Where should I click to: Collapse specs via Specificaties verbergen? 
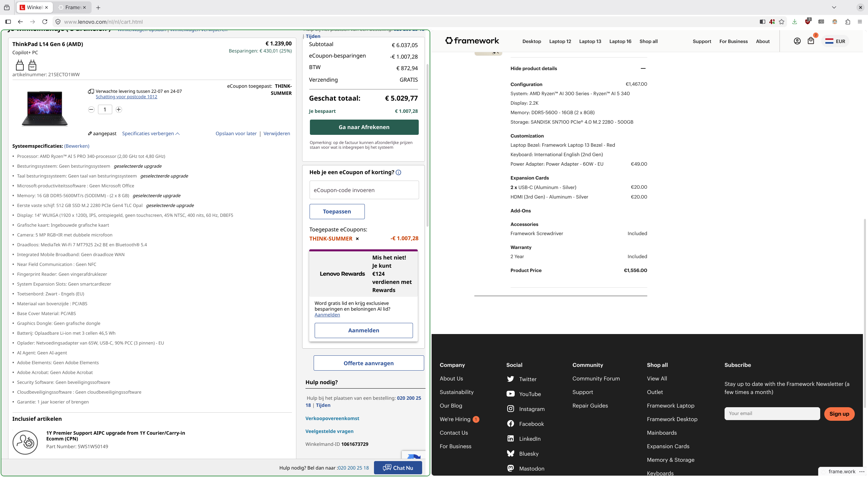(151, 133)
